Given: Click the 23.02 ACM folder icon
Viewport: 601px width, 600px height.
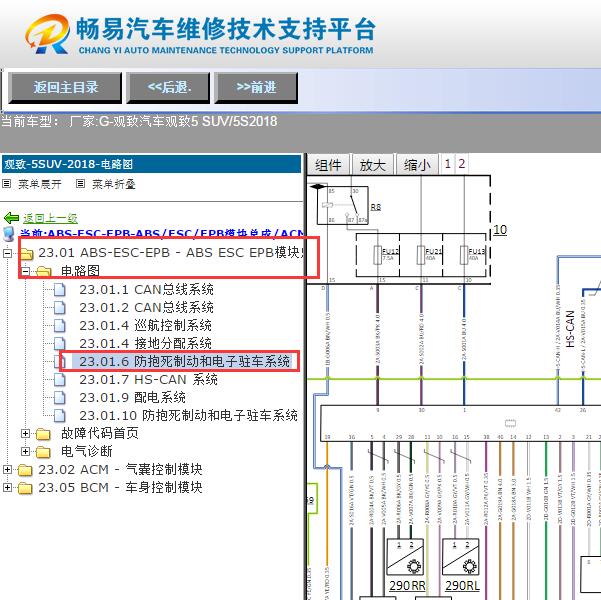Looking at the screenshot, I should [25, 470].
